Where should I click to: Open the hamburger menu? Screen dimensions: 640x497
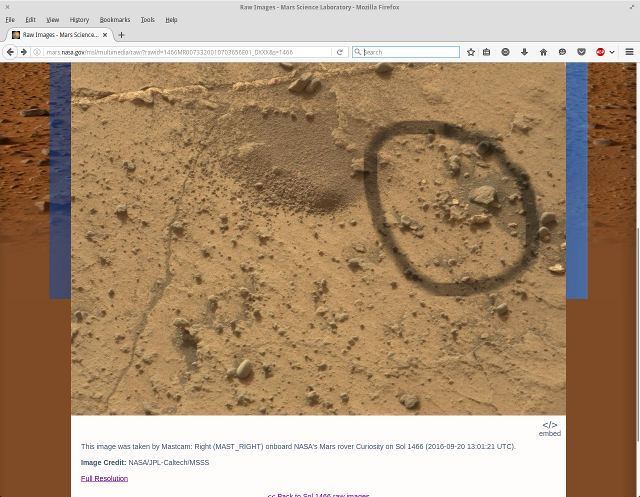click(629, 52)
